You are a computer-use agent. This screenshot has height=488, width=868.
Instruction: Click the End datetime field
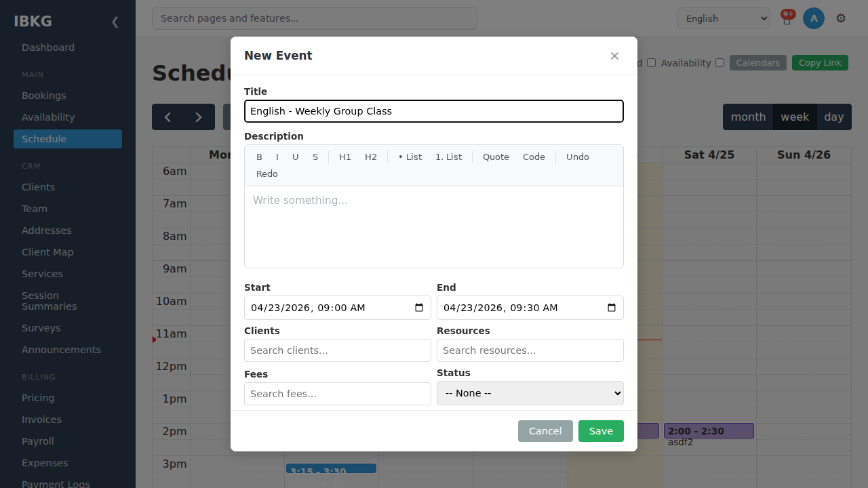click(530, 308)
